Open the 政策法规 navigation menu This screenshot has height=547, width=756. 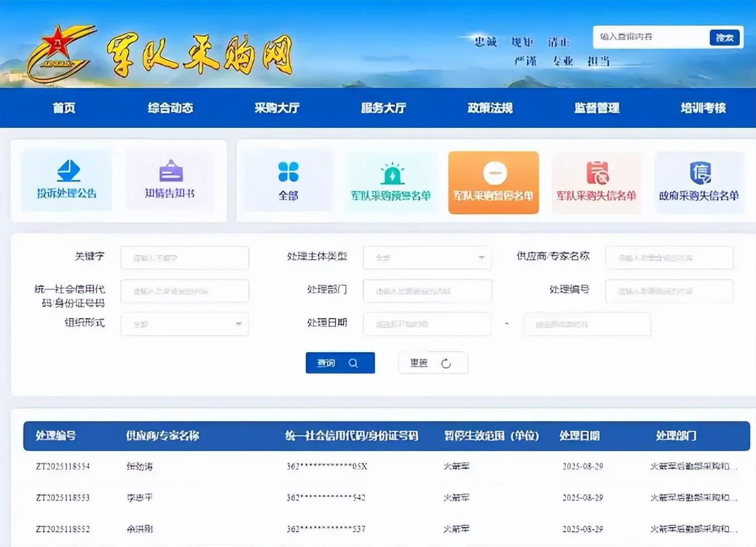tap(490, 108)
